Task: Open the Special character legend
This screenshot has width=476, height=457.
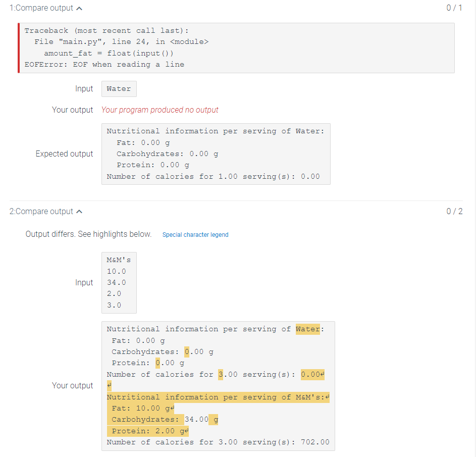Action: 195,234
